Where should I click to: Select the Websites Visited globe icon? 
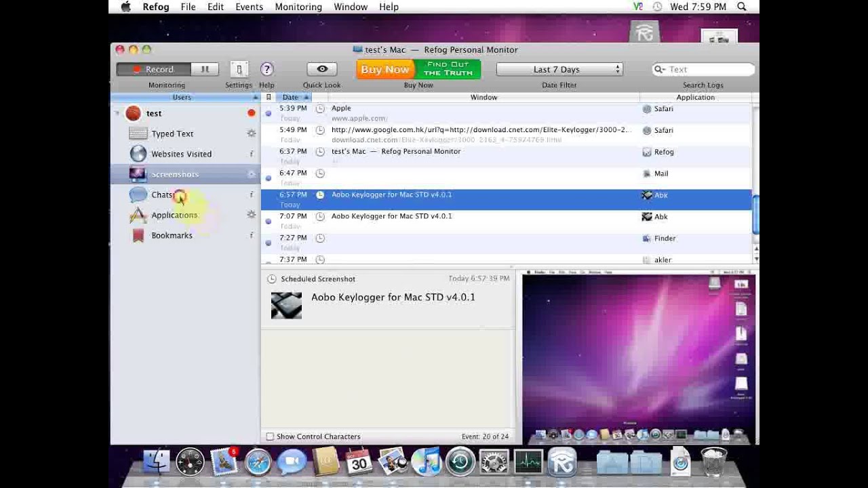138,154
